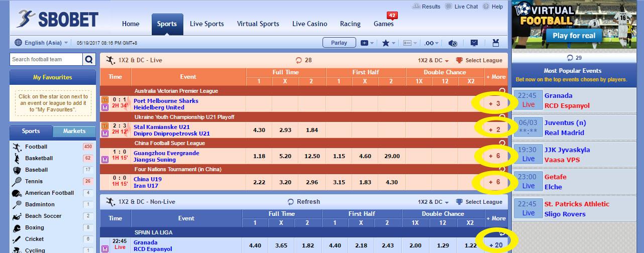The height and width of the screenshot is (253, 644).
Task: Click odds 2.22 for China U19 full time
Action: (x=259, y=182)
